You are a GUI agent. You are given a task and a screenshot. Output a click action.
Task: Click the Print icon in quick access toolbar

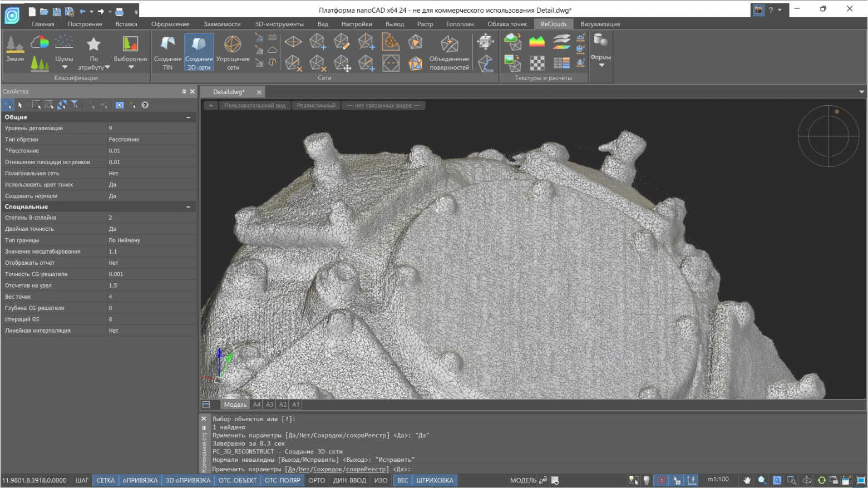[x=119, y=11]
